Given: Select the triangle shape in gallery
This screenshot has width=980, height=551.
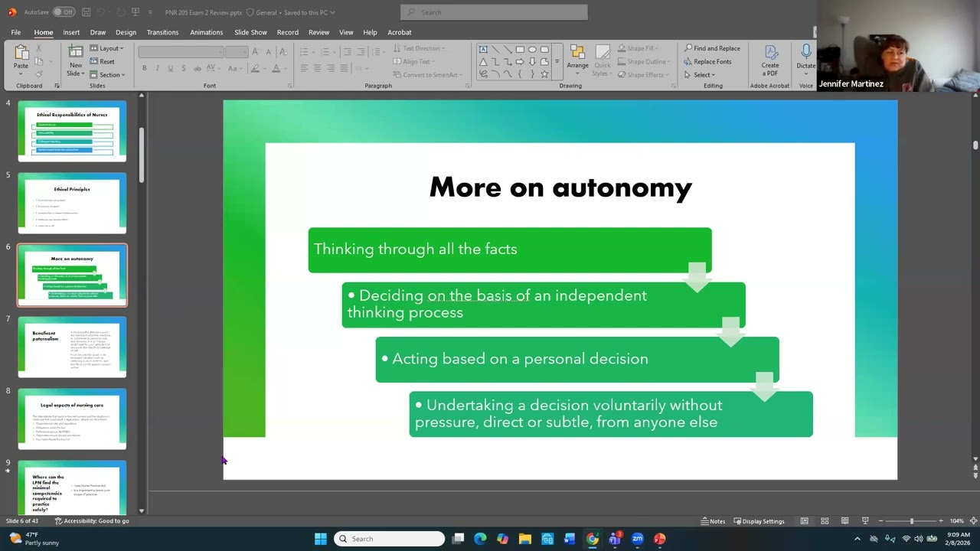Looking at the screenshot, I should [483, 61].
